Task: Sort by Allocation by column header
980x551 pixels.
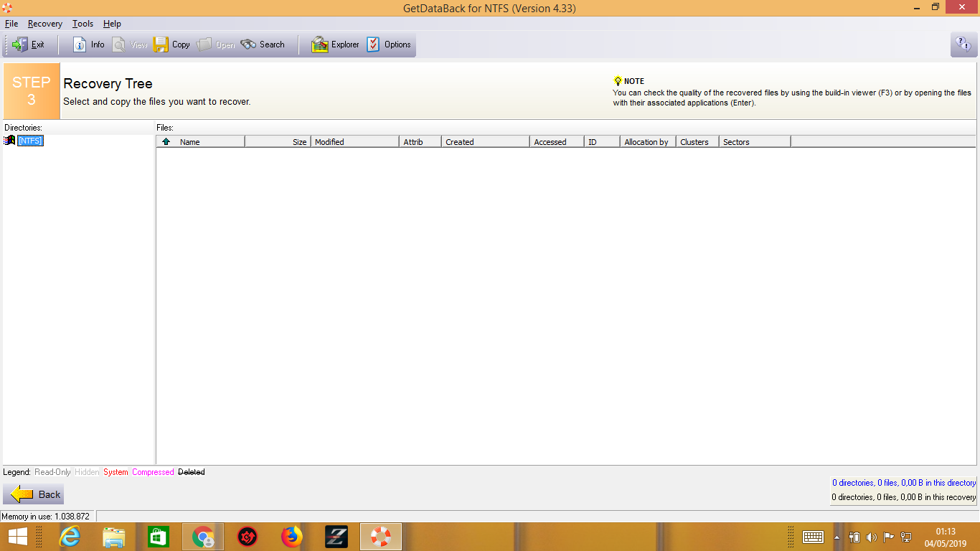Action: click(648, 142)
